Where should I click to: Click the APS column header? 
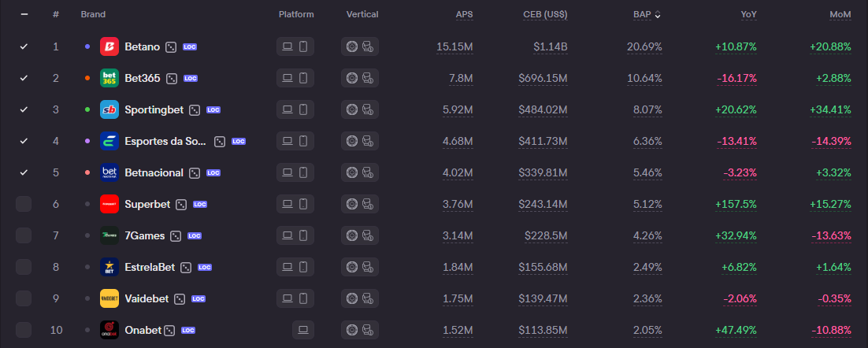464,14
